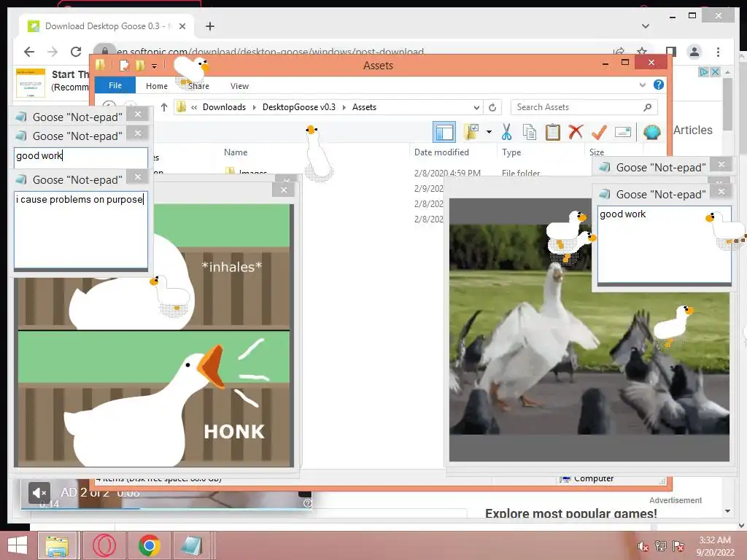
Task: Expand the folder options dropdown arrow
Action: pos(489,132)
